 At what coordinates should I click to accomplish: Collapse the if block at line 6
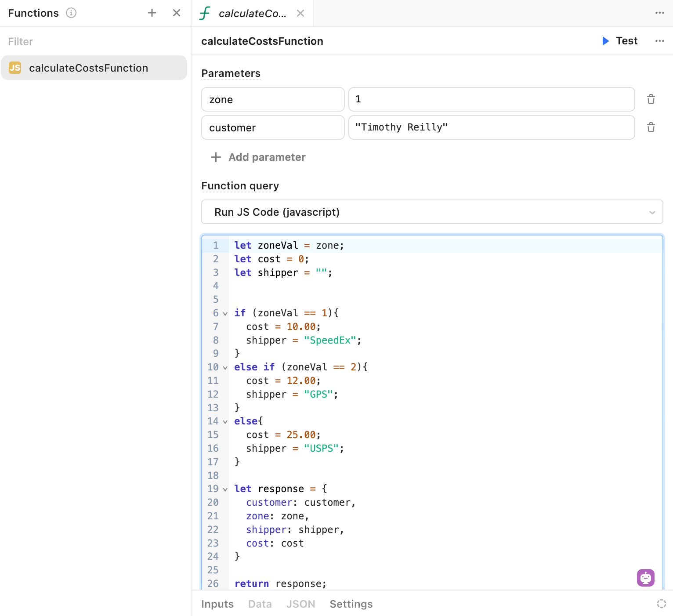pos(225,314)
